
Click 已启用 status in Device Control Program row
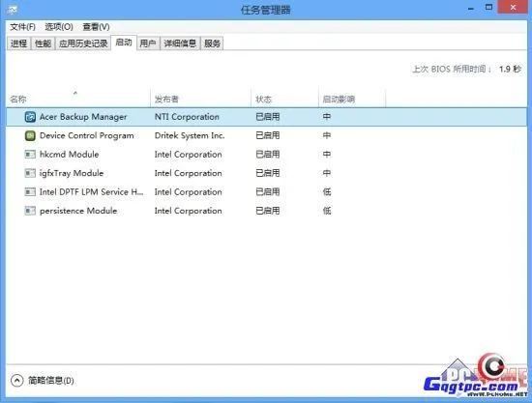(268, 136)
